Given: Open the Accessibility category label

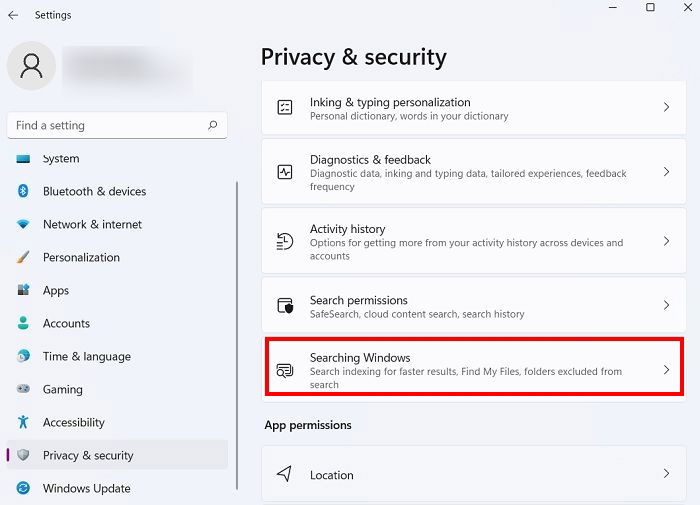Looking at the screenshot, I should pos(74,422).
